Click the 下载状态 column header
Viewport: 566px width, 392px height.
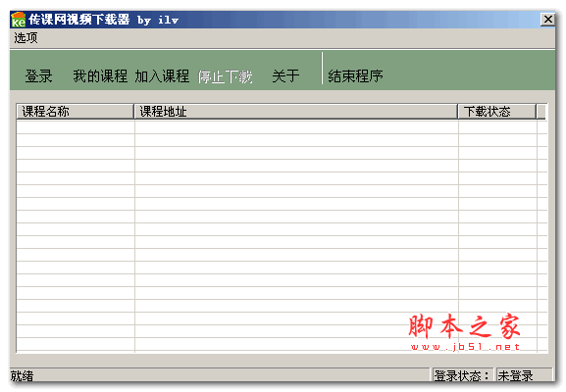pyautogui.click(x=497, y=112)
